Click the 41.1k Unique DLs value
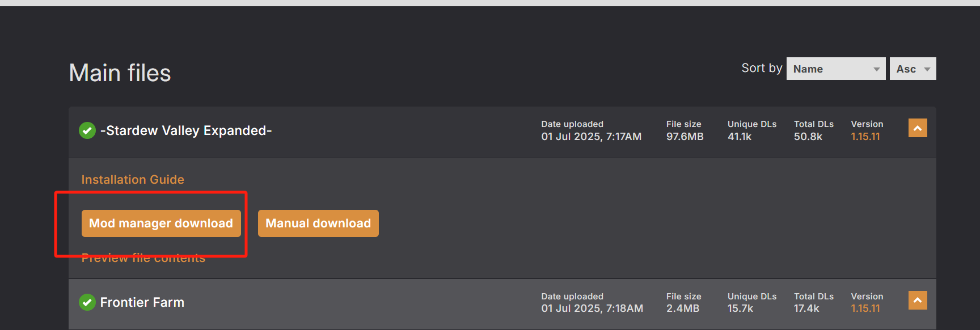980x330 pixels. (x=740, y=137)
